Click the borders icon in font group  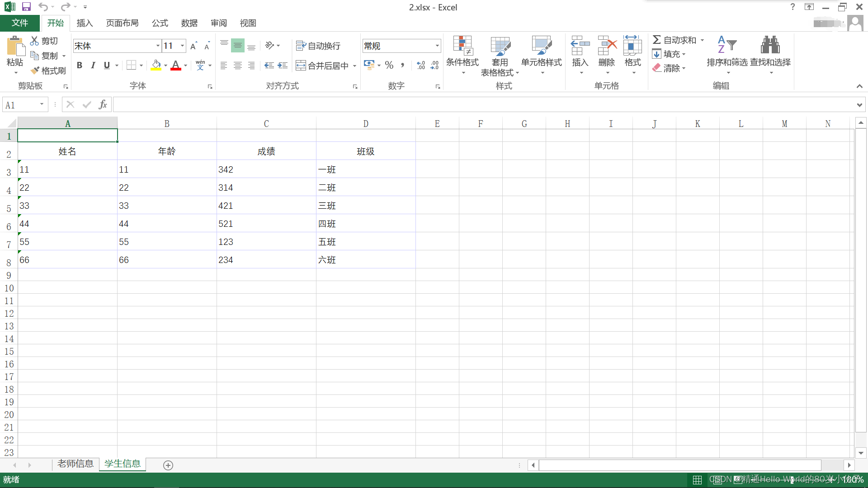pyautogui.click(x=131, y=65)
